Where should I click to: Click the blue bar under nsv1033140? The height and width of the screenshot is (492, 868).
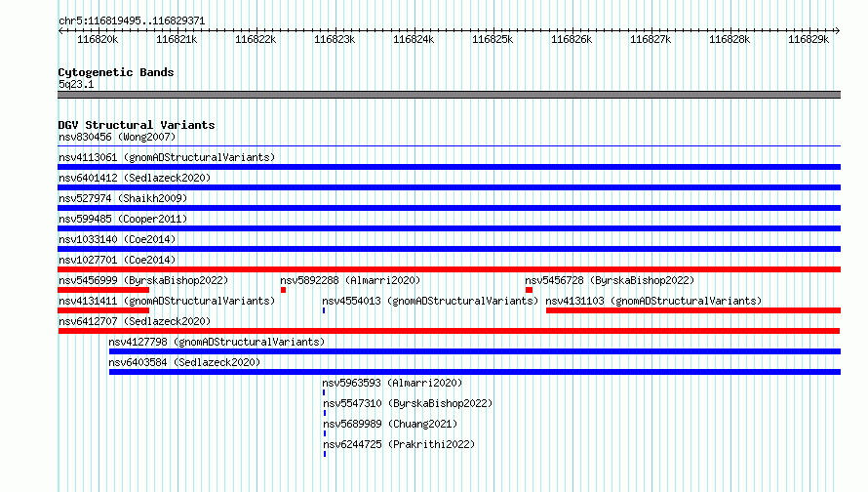pos(449,249)
